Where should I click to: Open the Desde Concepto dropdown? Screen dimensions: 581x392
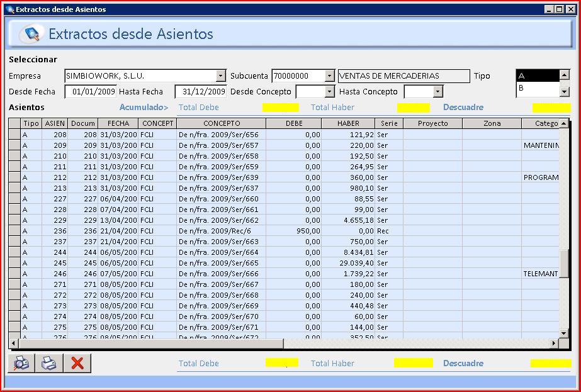coord(329,91)
